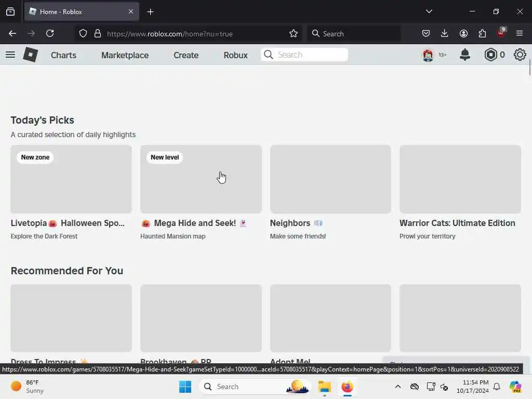Open Roblox settings gear
This screenshot has width=532, height=399.
tap(520, 55)
